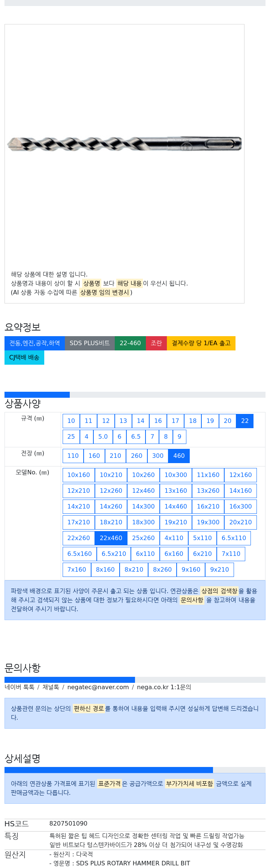Image resolution: width=270 pixels, height=868 pixels.
Task: Click the CJ택배 배송 tag
Action: (24, 358)
